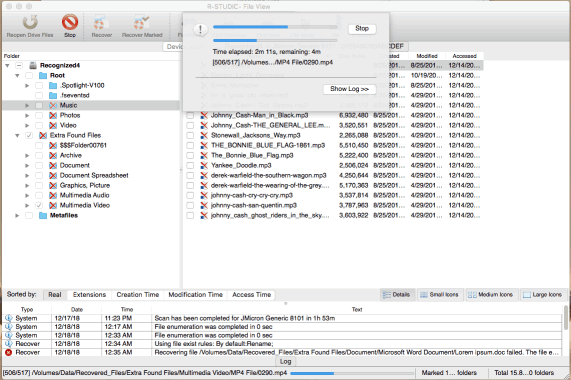Uncheck the Extra Found Files checkbox
The width and height of the screenshot is (571, 380).
tap(29, 135)
